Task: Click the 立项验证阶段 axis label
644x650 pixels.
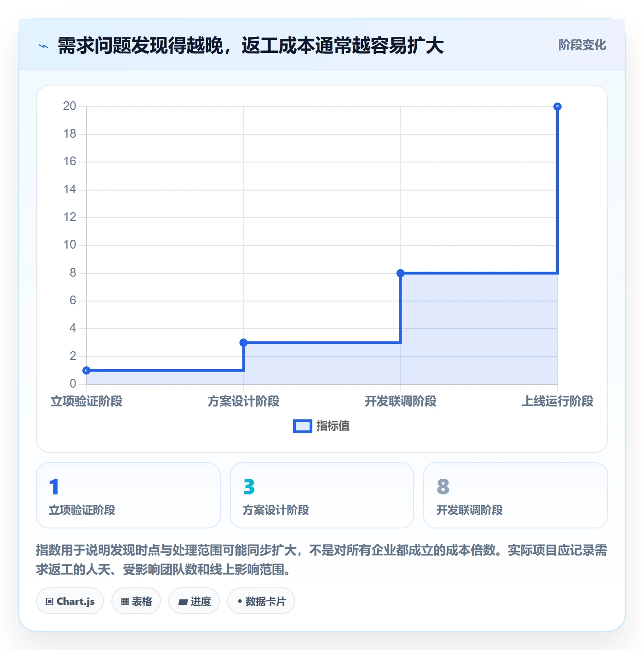Action: pos(86,401)
